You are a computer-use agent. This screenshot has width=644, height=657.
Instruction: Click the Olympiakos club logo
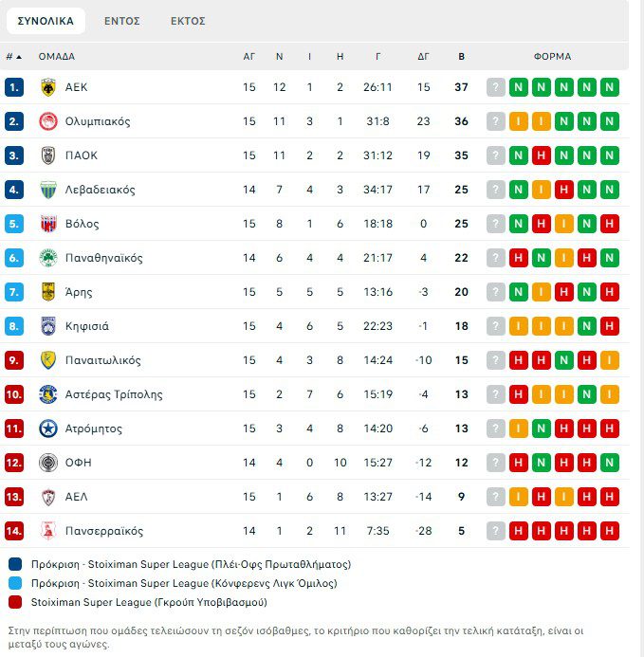[47, 121]
